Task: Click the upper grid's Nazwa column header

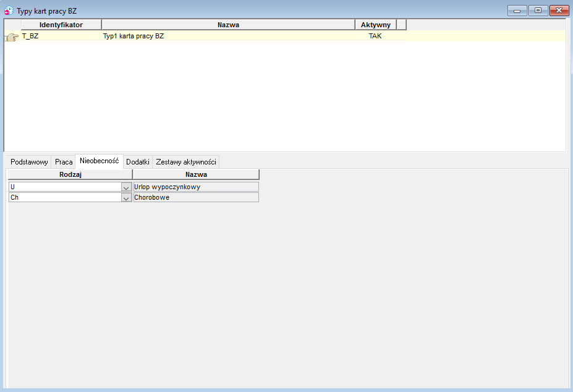Action: point(228,25)
